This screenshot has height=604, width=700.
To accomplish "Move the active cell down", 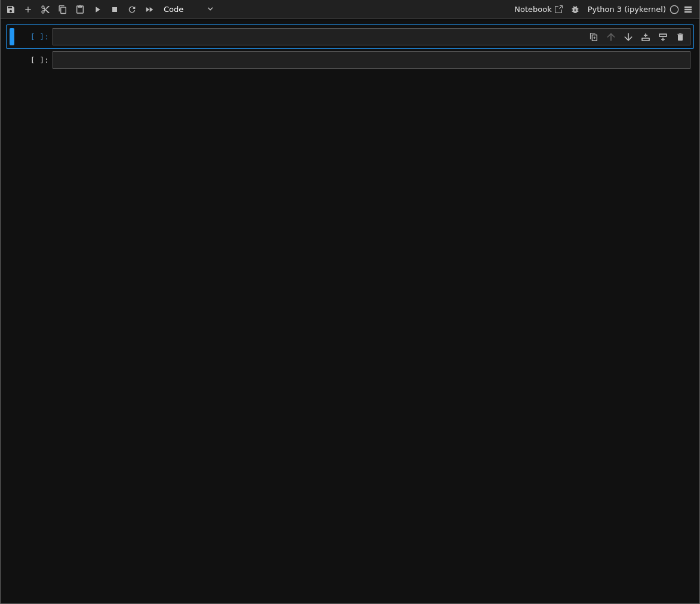I will click(x=628, y=37).
